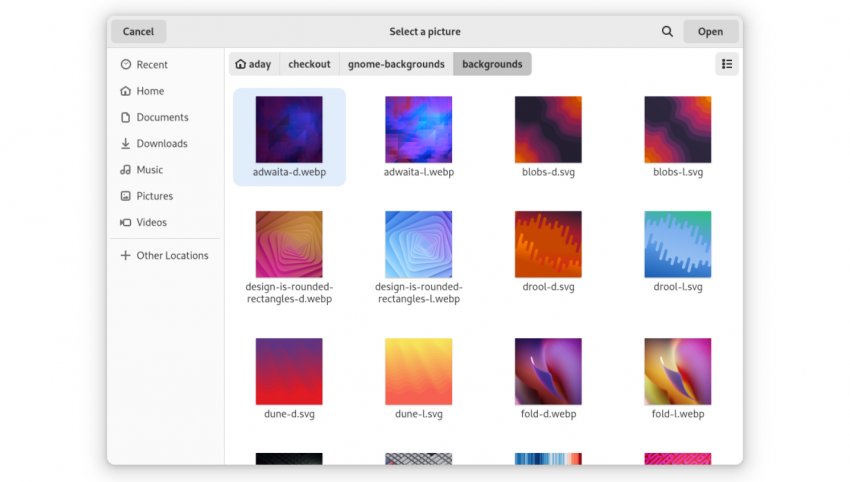Viewport: 850px width, 482px height.
Task: Pick the drool-l.svg thumbnail
Action: pos(677,245)
